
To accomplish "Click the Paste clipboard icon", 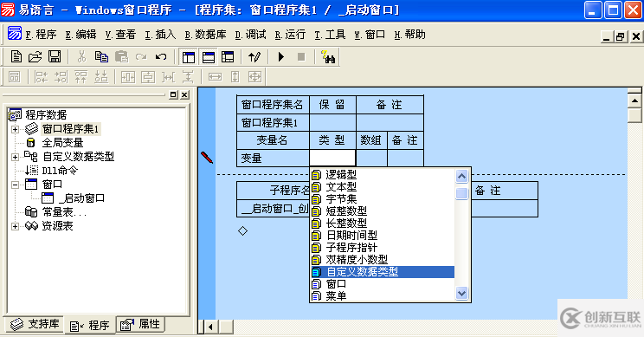I will [x=121, y=56].
